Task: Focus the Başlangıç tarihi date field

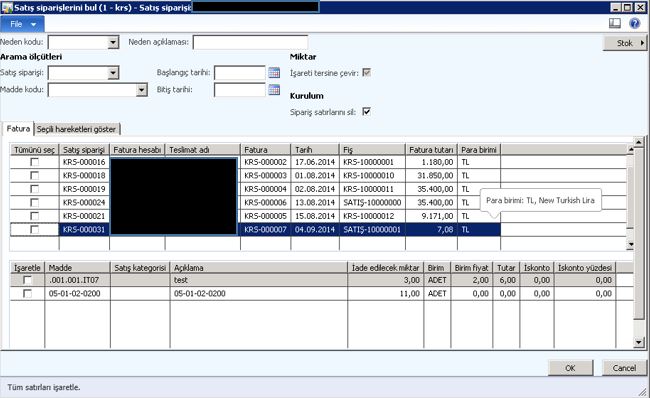Action: (240, 73)
